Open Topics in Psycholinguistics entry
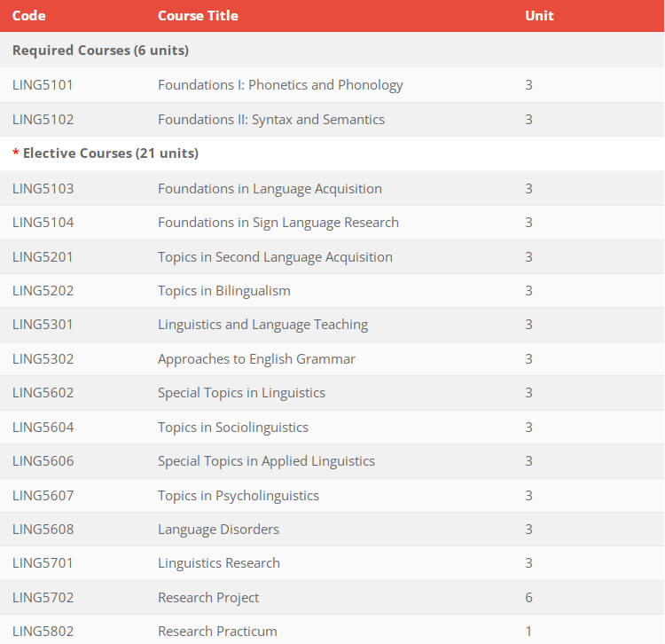 click(238, 496)
